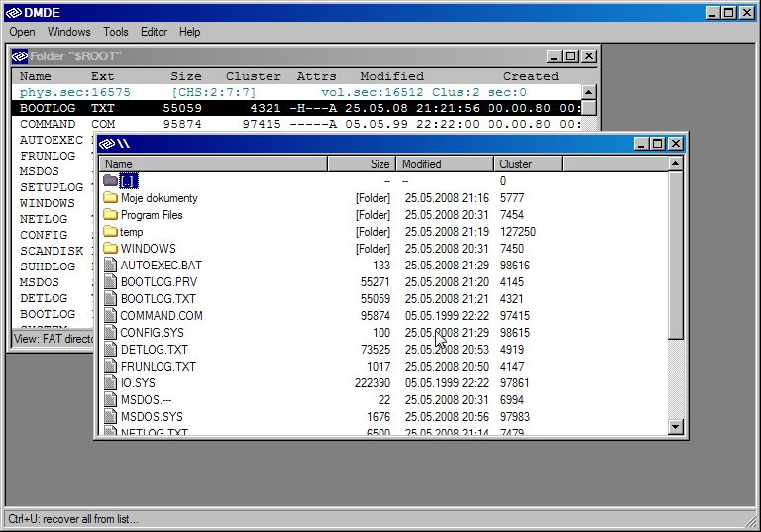Sort by Size column header in file panel
Image resolution: width=761 pixels, height=532 pixels.
click(x=362, y=164)
